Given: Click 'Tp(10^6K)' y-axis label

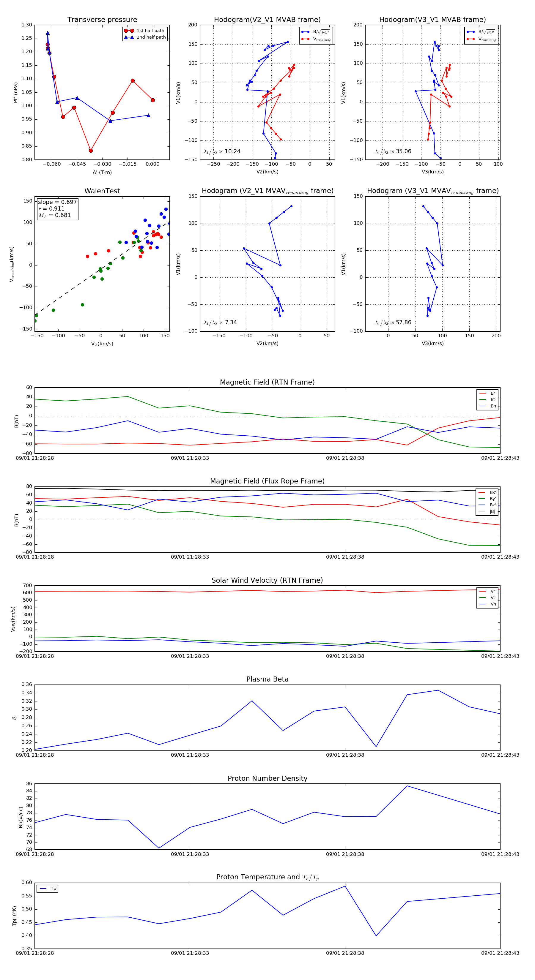Looking at the screenshot, I should pyautogui.click(x=15, y=916).
